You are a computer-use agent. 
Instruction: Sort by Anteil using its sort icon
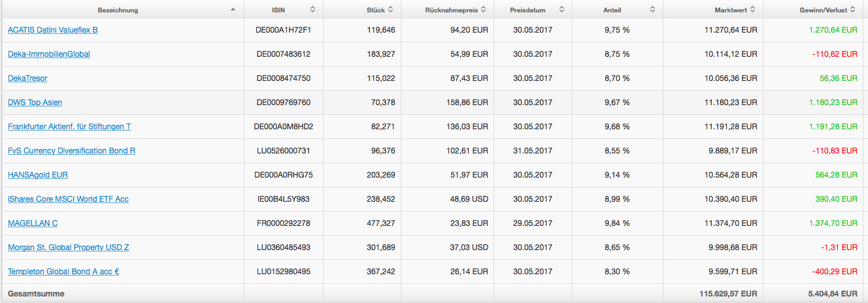tap(652, 10)
